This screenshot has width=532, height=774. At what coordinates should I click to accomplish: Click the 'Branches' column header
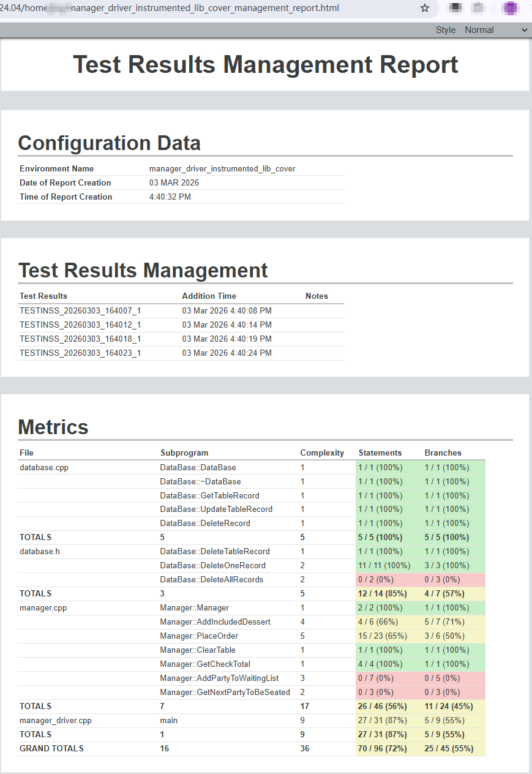pos(443,453)
